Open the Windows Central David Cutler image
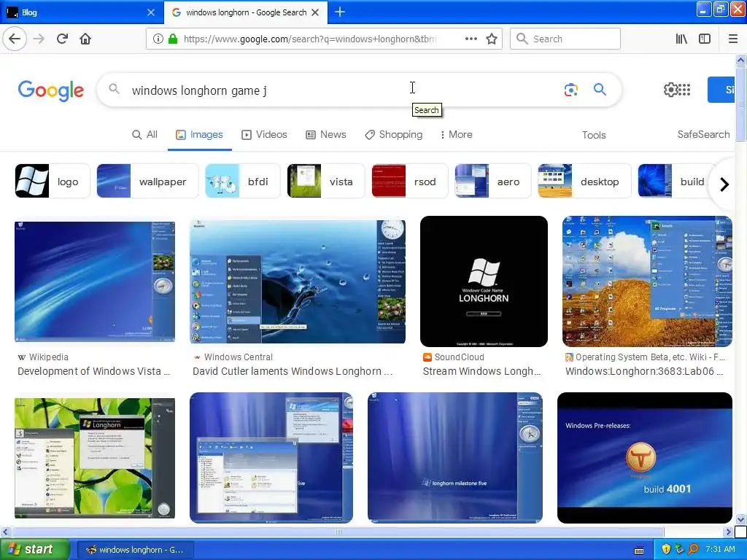Image resolution: width=747 pixels, height=560 pixels. tap(298, 281)
